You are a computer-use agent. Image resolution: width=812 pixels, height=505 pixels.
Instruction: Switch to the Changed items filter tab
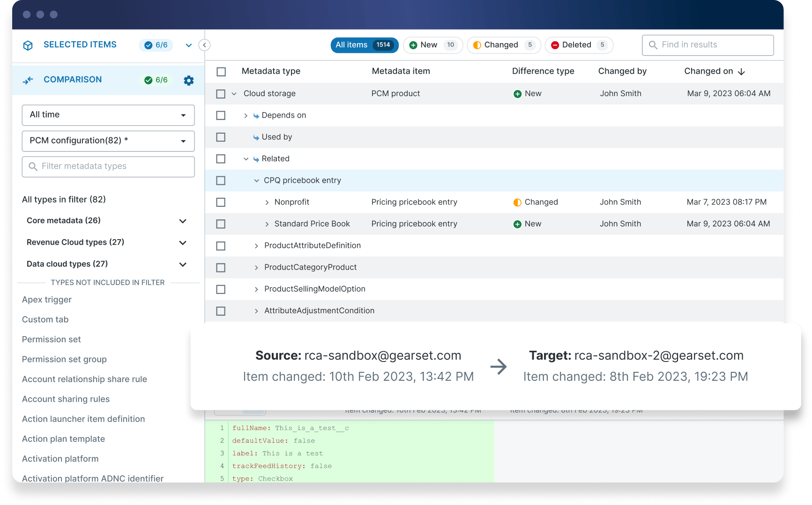pos(504,45)
